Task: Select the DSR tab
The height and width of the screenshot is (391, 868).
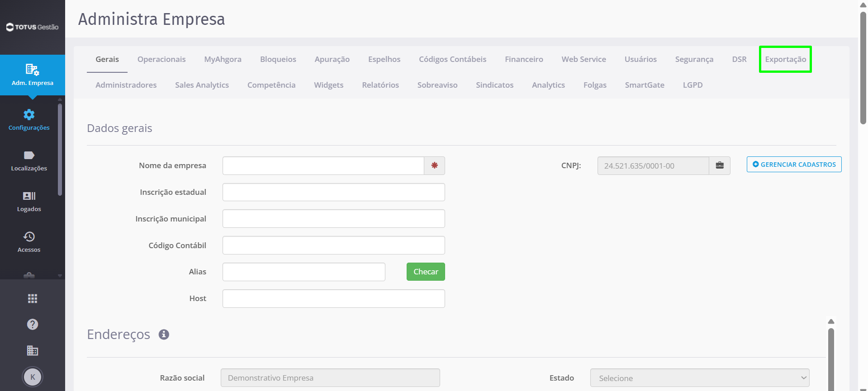Action: point(739,59)
